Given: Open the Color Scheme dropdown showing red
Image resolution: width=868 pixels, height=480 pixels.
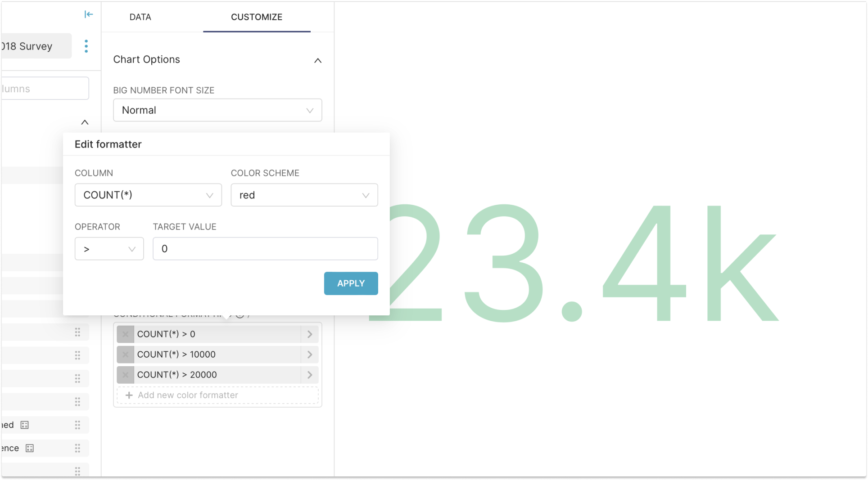Looking at the screenshot, I should (x=304, y=195).
